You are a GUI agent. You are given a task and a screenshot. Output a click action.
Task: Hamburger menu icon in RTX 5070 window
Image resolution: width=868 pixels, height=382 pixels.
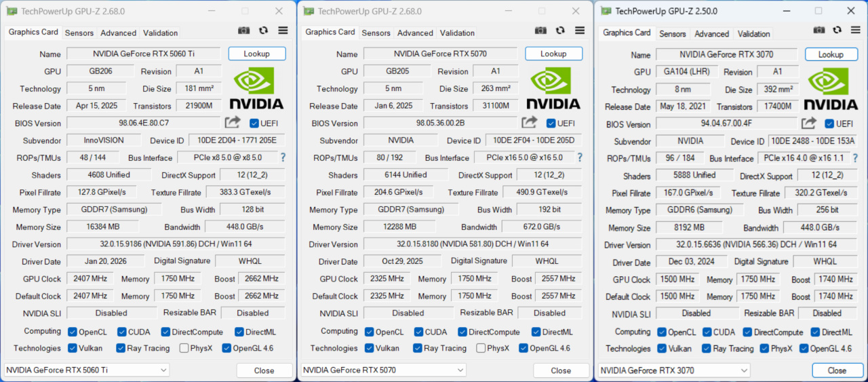click(580, 31)
